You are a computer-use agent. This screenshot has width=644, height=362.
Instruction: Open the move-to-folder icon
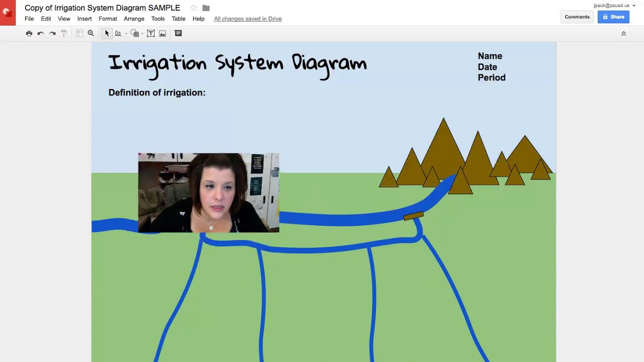(x=206, y=8)
